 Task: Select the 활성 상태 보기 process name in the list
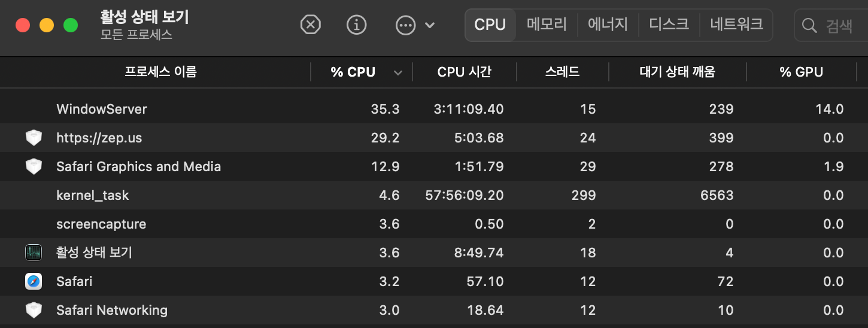pyautogui.click(x=94, y=253)
